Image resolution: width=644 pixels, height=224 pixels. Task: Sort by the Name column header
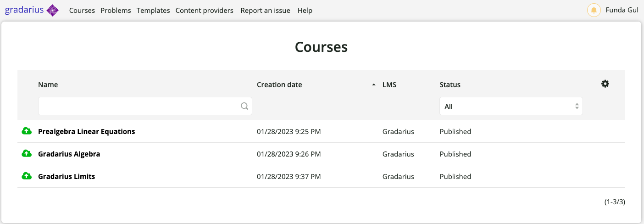point(48,84)
